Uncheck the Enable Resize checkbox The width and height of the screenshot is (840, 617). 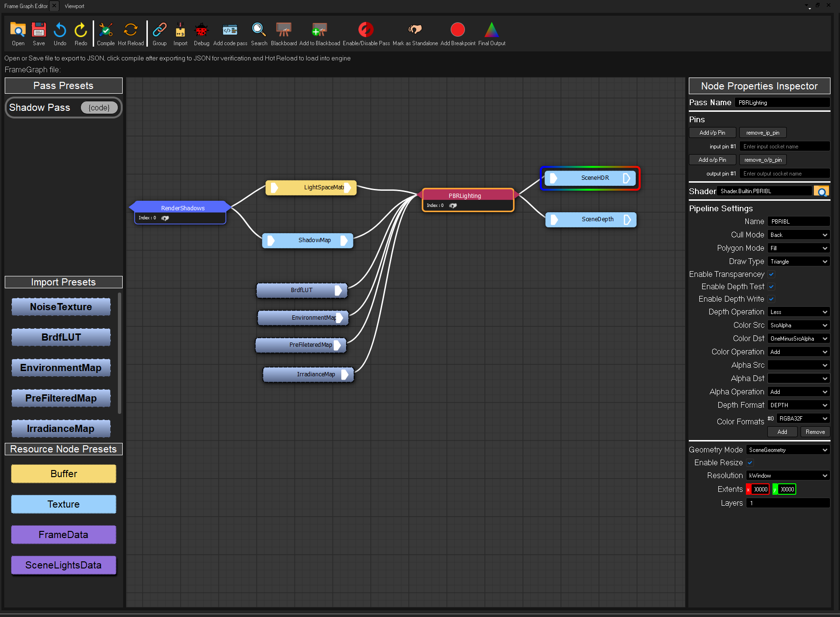pyautogui.click(x=750, y=463)
